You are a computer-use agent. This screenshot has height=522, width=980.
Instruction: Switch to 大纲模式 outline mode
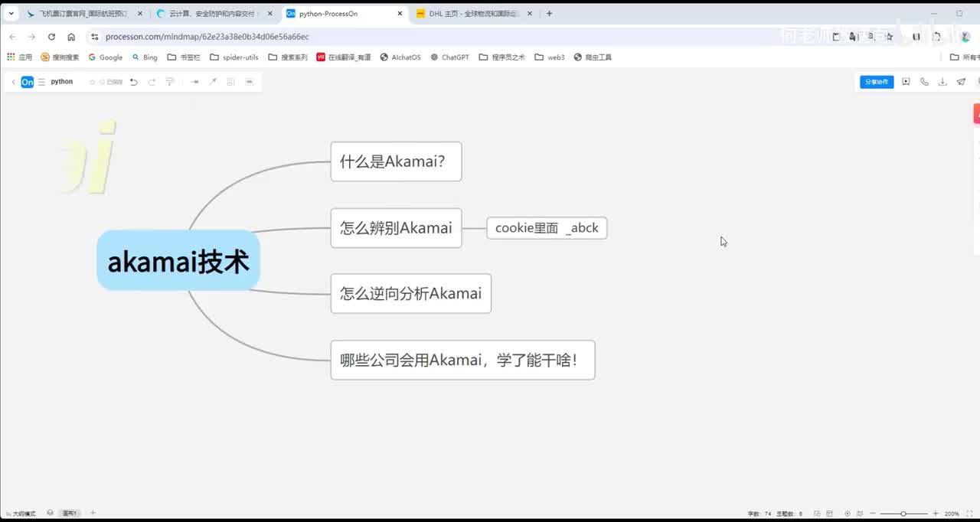[x=21, y=514]
